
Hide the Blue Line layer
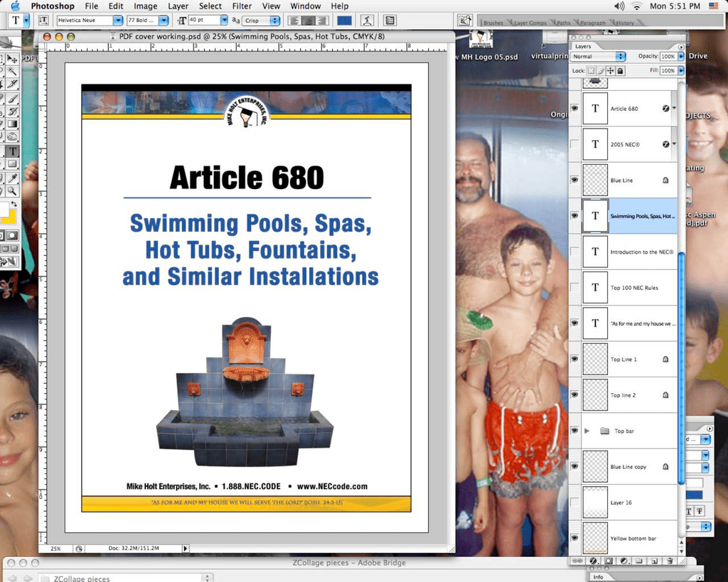pos(574,180)
